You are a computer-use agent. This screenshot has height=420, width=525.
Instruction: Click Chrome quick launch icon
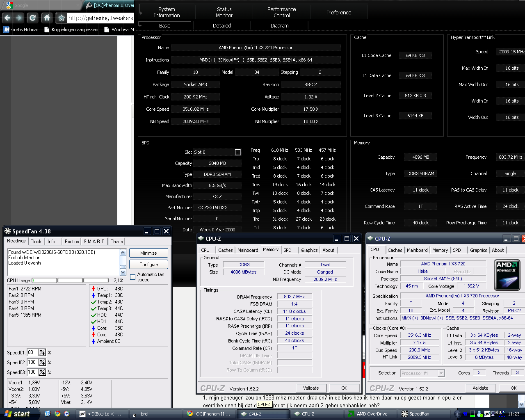tap(57, 414)
